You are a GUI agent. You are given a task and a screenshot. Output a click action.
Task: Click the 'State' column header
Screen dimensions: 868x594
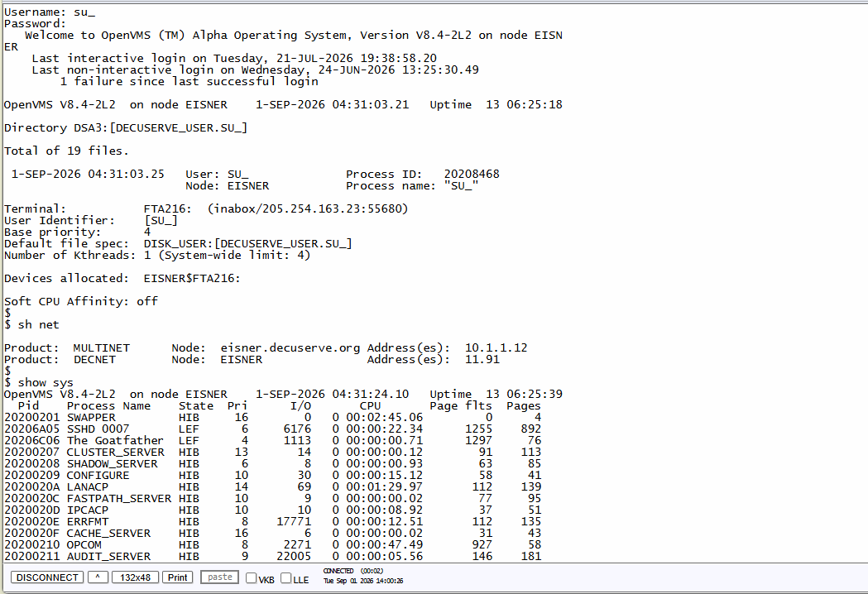[196, 405]
